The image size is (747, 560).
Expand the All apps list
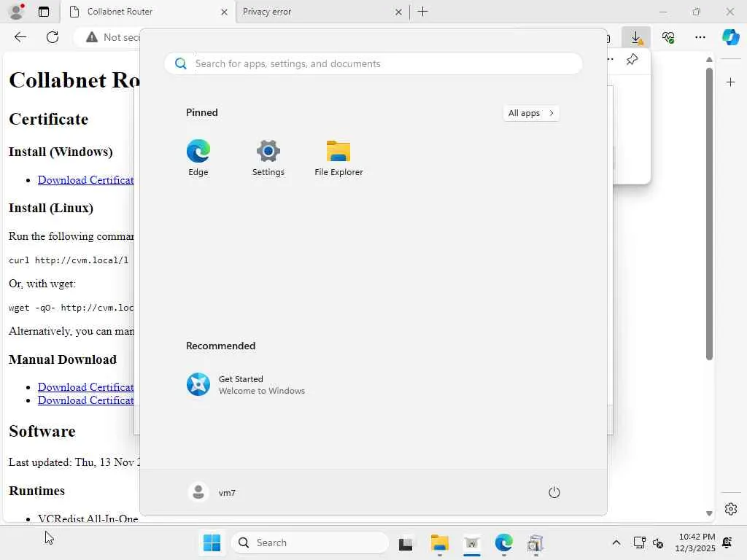pyautogui.click(x=531, y=113)
